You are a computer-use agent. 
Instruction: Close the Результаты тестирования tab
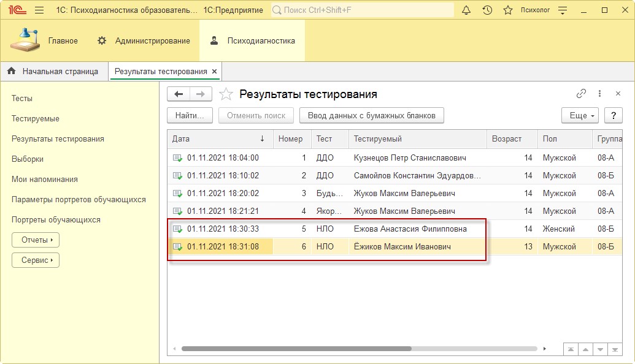(215, 72)
